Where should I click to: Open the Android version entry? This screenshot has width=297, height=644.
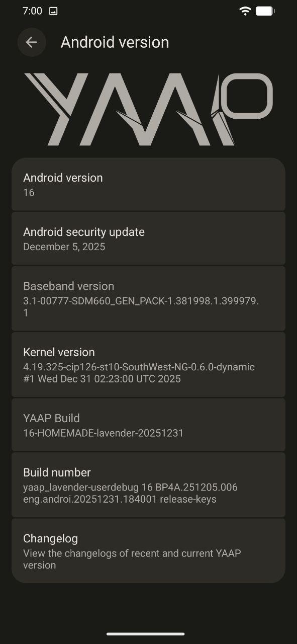pos(148,184)
